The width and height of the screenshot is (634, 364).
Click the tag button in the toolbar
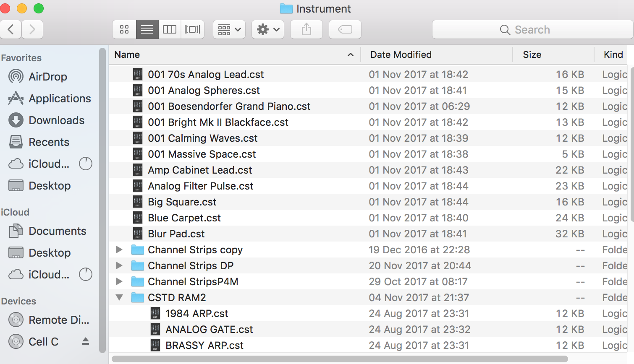(x=345, y=29)
